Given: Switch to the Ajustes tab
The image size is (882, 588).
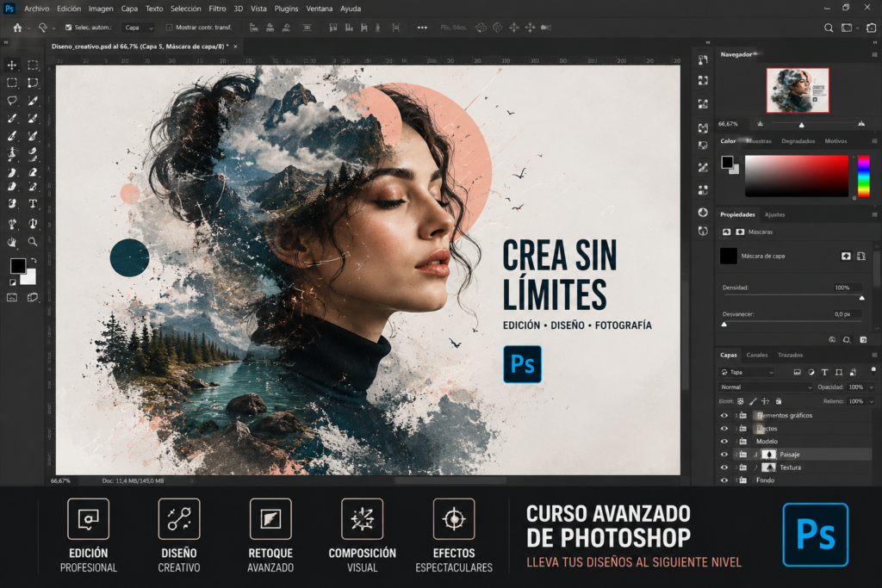Looking at the screenshot, I should click(x=774, y=214).
